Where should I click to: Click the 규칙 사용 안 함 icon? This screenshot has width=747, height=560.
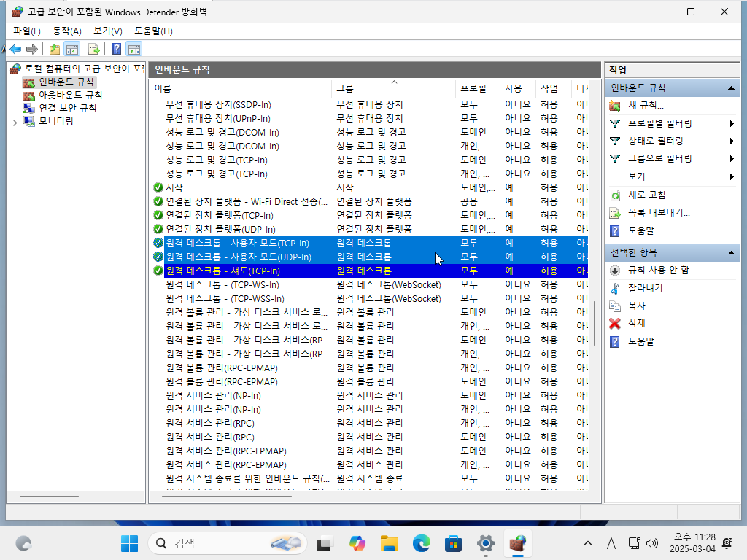pyautogui.click(x=615, y=271)
